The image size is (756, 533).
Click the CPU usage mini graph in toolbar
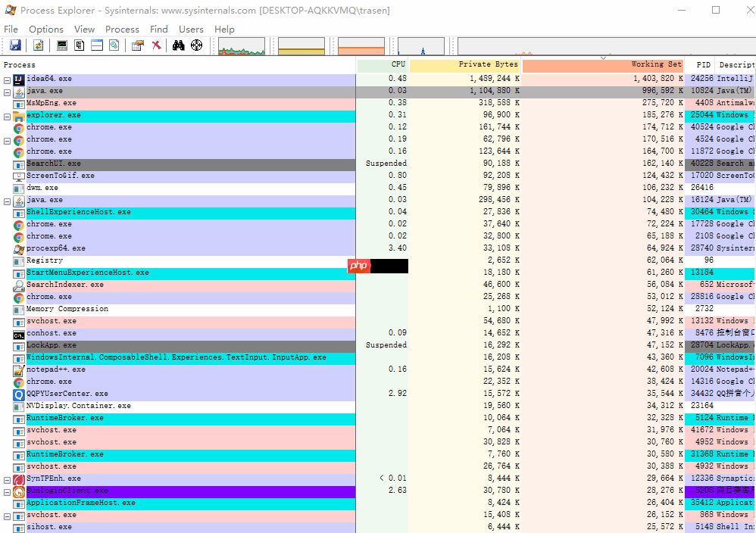(x=242, y=47)
